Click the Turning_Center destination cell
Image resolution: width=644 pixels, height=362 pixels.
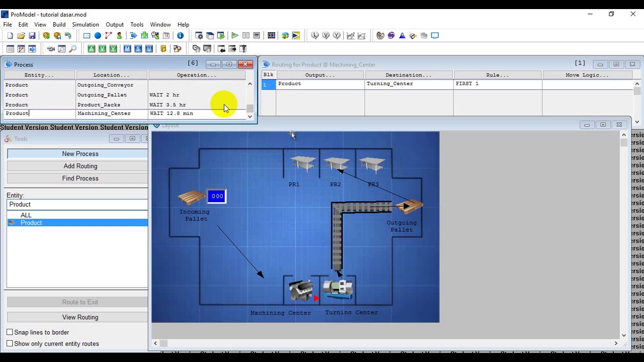tap(409, 84)
